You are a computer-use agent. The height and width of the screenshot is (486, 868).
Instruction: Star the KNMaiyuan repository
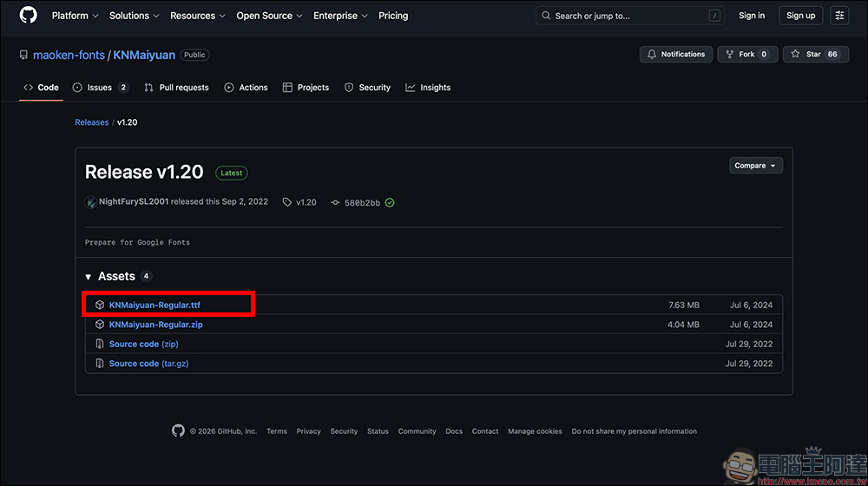tap(815, 55)
